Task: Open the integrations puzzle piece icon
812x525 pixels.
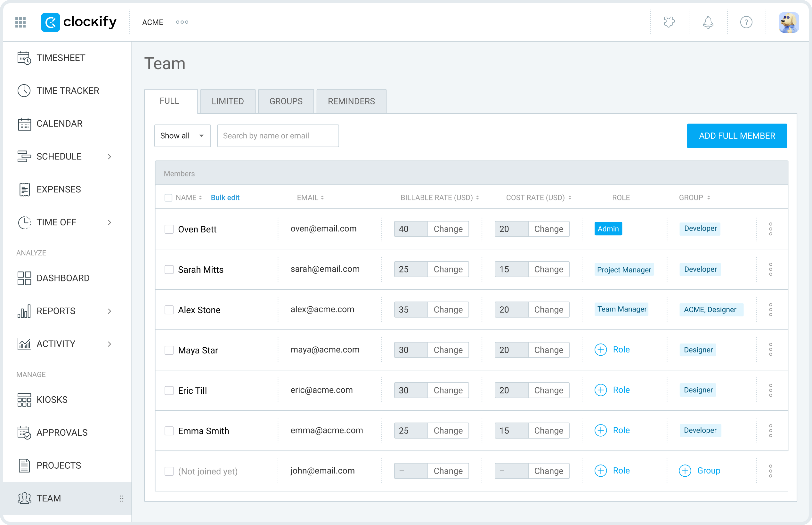Action: pos(669,22)
